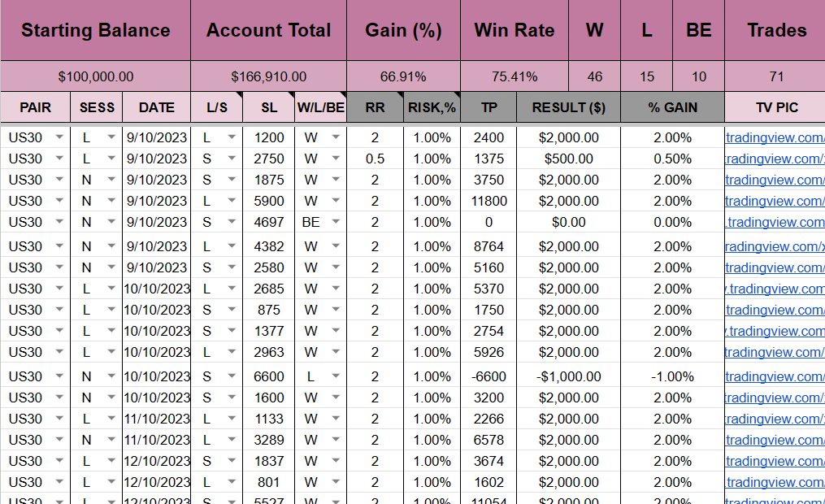Open SESS dropdown in row with SL 2963
The height and width of the screenshot is (504, 825).
click(x=111, y=351)
